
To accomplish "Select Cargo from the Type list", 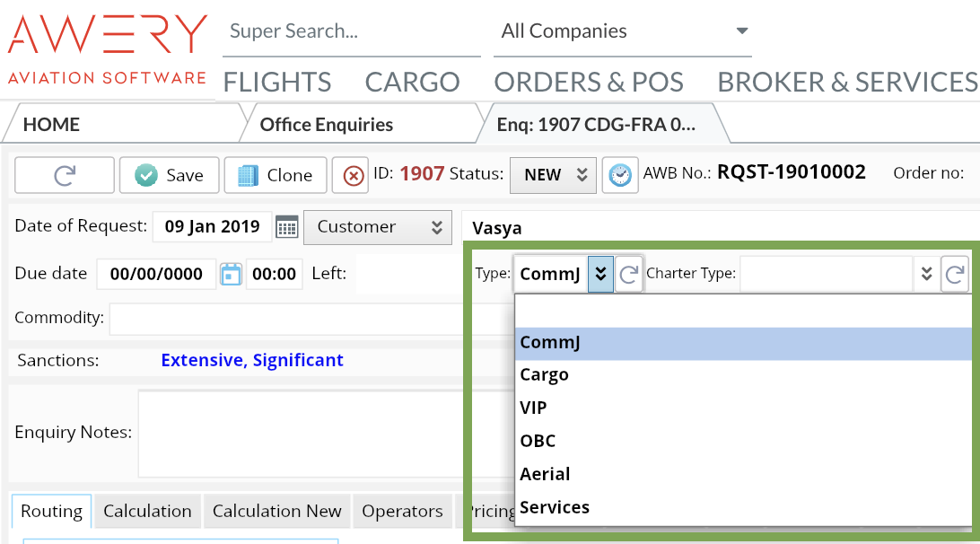I will coord(545,375).
